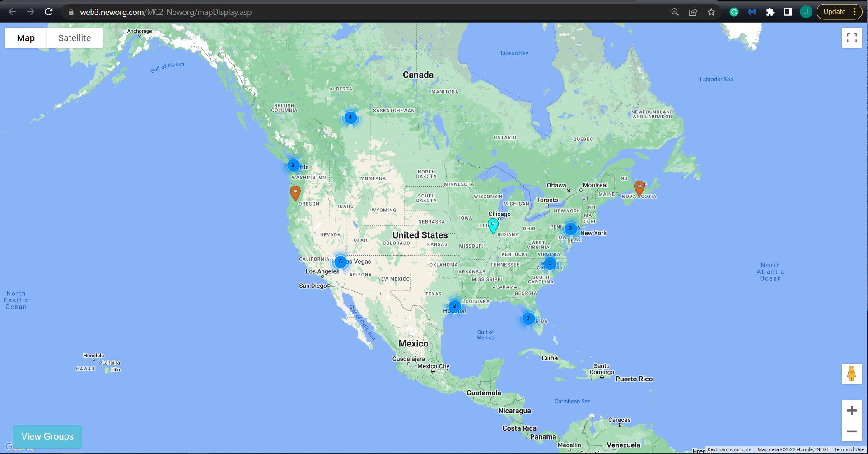Click the orange marker in Oregon

tap(295, 193)
